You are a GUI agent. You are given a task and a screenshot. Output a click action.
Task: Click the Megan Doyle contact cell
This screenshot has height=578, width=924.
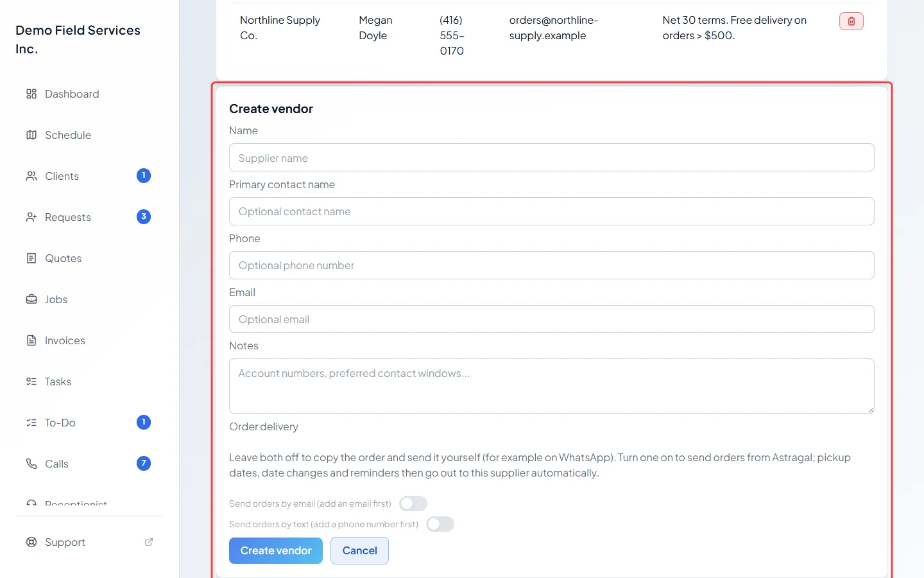pos(375,28)
